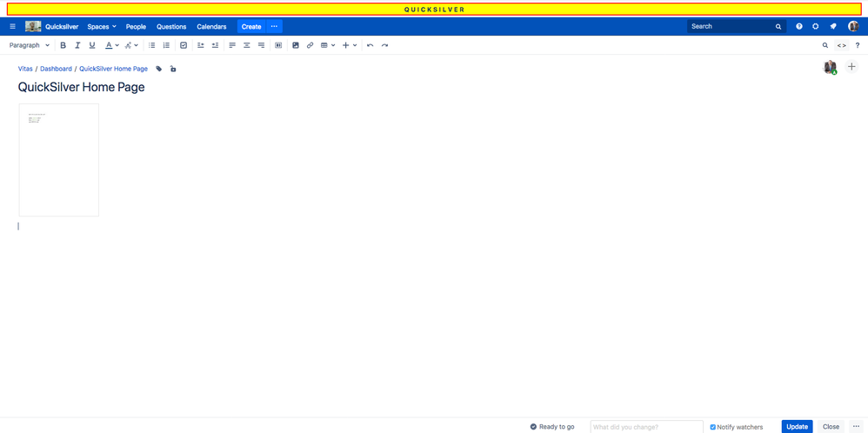Click the Create button
This screenshot has height=433, width=868.
pyautogui.click(x=251, y=27)
